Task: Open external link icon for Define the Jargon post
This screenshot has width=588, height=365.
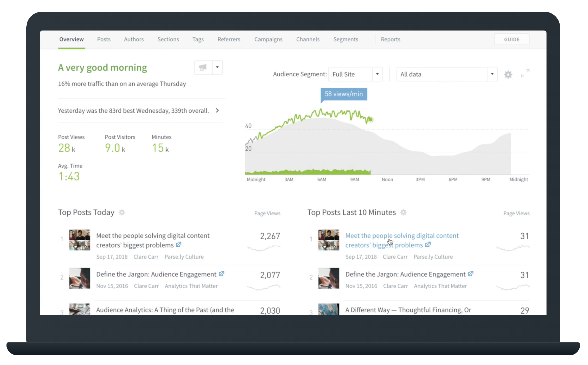Action: 221,274
